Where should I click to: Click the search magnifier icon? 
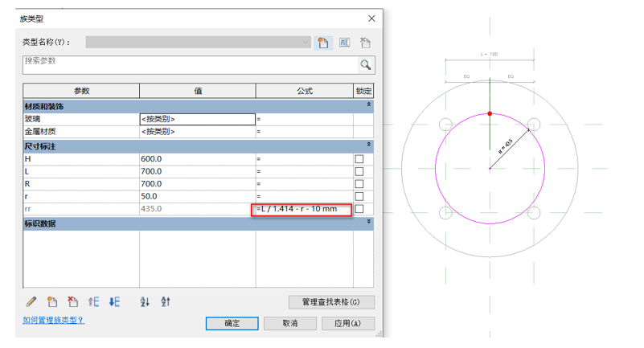366,65
